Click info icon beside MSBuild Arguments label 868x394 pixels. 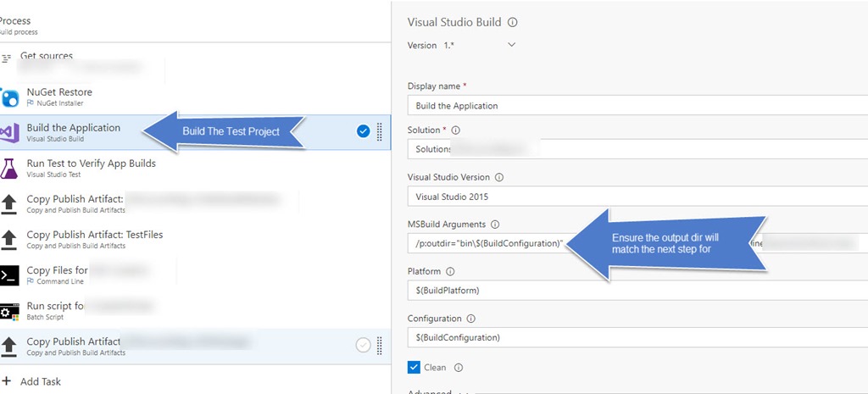[494, 225]
